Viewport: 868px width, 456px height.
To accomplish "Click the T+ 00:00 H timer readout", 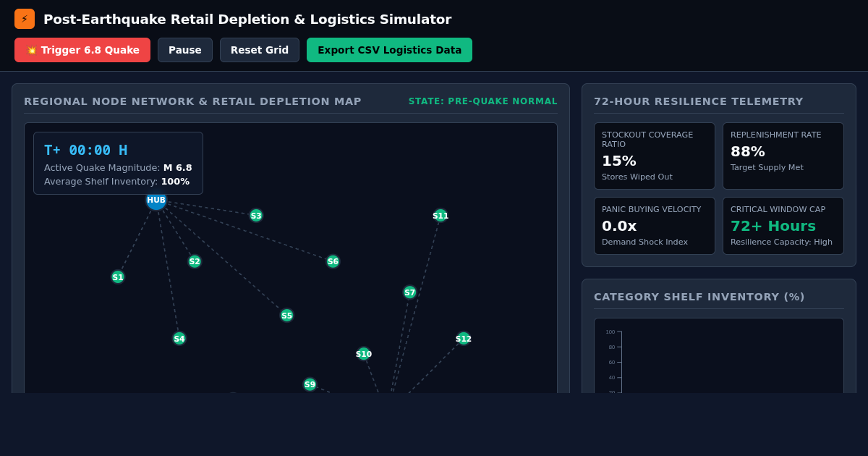I will [85, 150].
